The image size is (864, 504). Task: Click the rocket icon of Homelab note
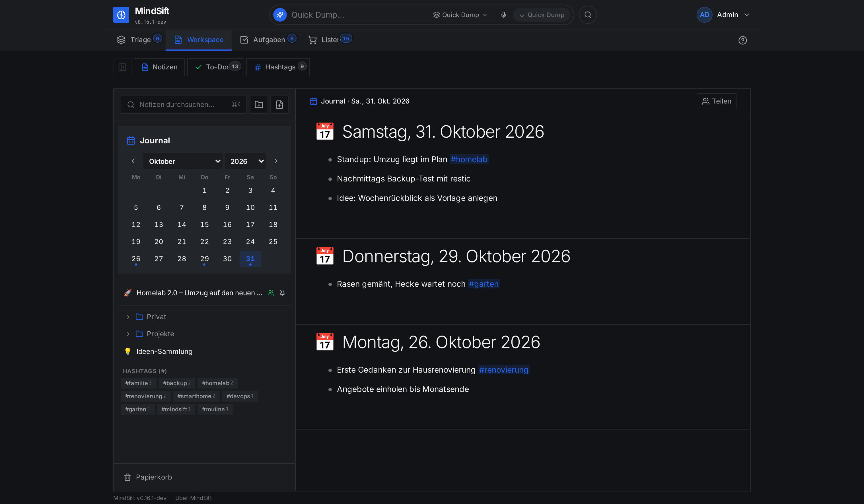(x=127, y=293)
